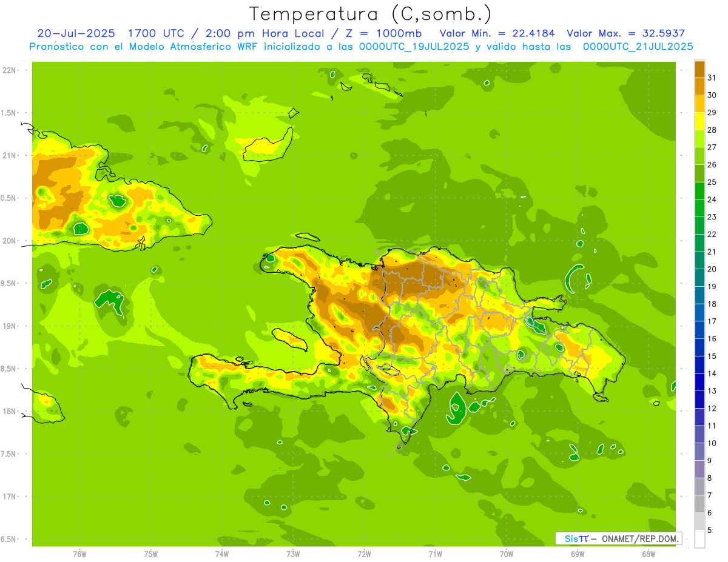Image resolution: width=728 pixels, height=562 pixels.
Task: Click the "72W" longitude label
Action: pos(364,554)
